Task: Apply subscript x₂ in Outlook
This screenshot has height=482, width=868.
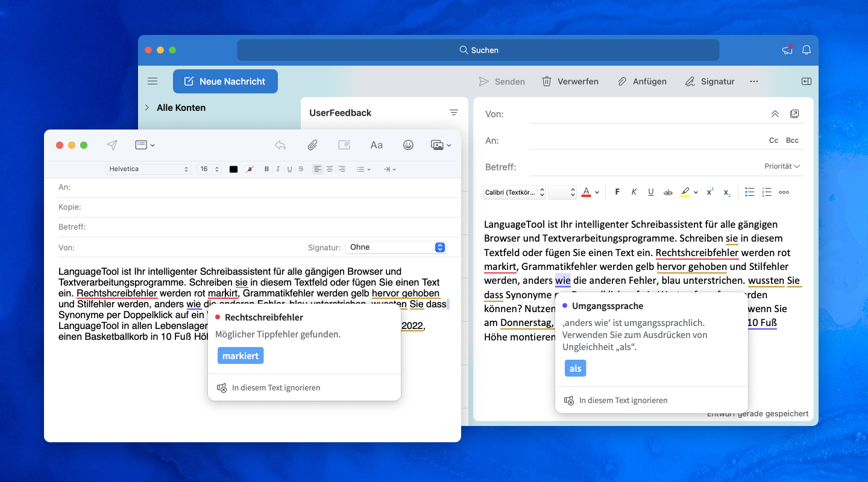Action: click(727, 192)
